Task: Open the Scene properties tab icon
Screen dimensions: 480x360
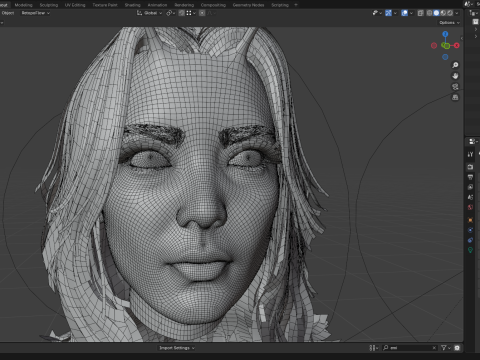Action: (x=470, y=197)
